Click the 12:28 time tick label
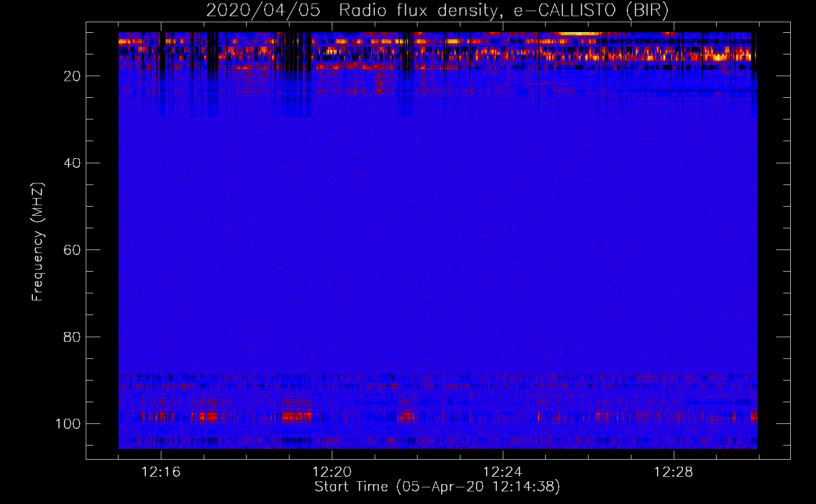Screen dimensions: 816x504 coord(674,472)
